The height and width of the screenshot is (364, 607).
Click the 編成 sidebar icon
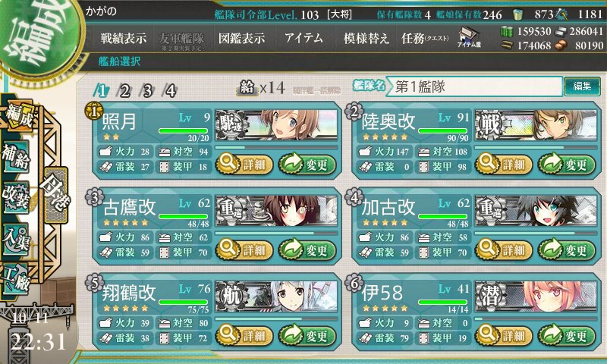[18, 115]
